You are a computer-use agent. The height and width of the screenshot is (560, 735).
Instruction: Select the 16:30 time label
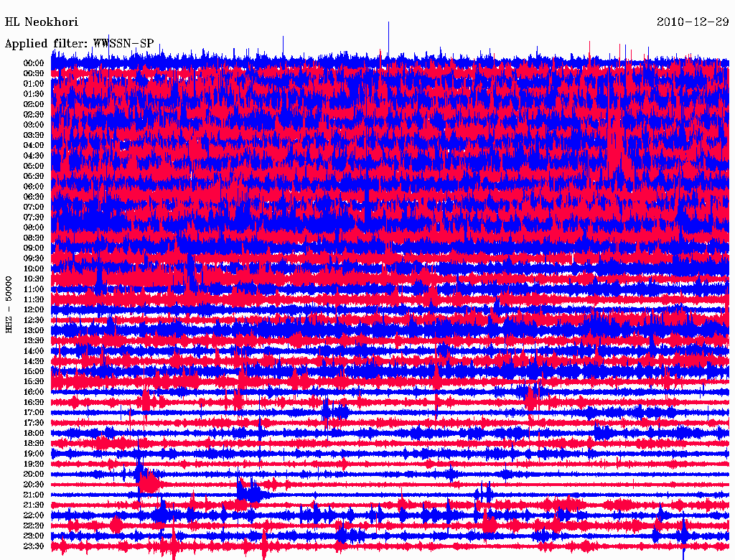[x=34, y=403]
